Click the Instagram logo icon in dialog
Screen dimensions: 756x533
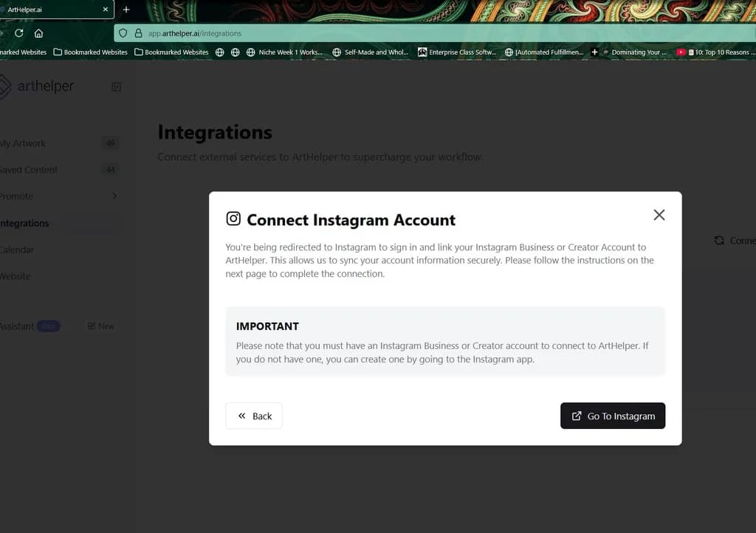click(x=233, y=219)
